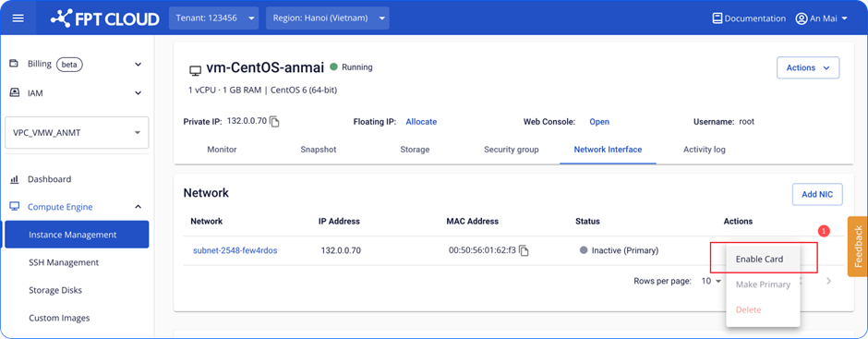Click Allocate Floating IP link
The height and width of the screenshot is (339, 868).
(x=421, y=122)
